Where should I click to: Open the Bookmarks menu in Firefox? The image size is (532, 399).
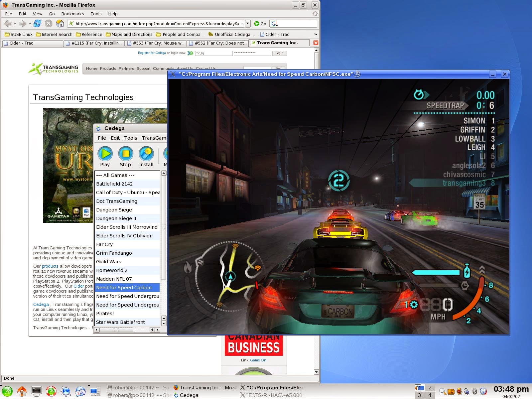pos(72,14)
